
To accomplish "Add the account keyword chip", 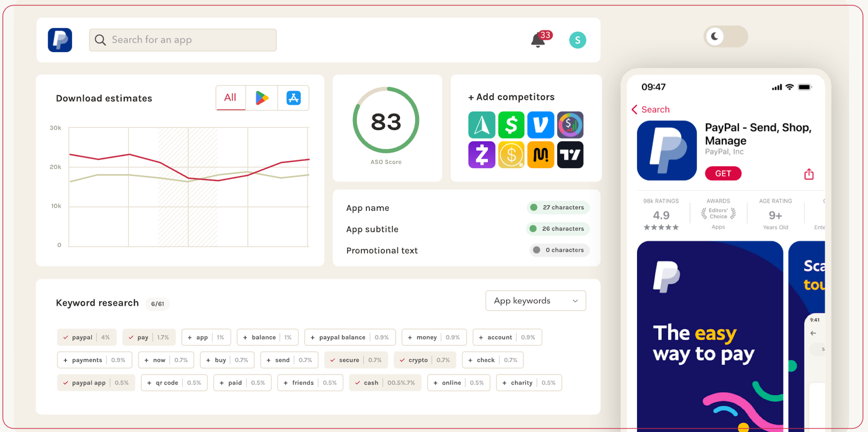I will tap(507, 337).
